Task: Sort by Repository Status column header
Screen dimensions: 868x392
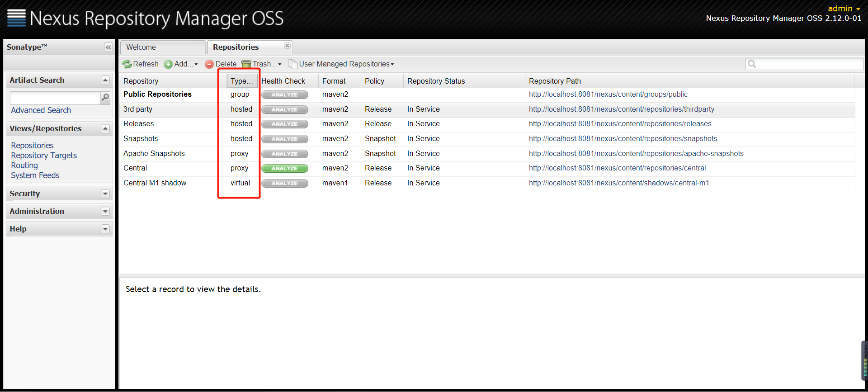Action: click(x=464, y=81)
